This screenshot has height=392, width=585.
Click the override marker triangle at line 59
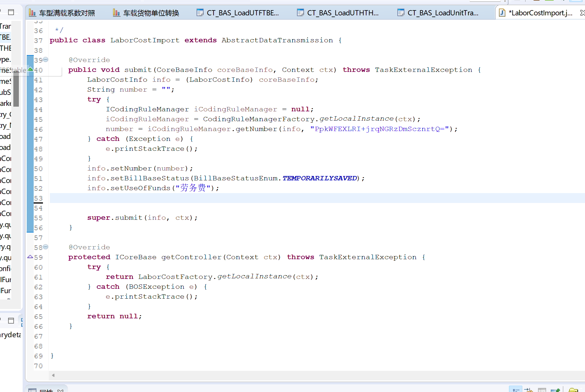tap(30, 257)
